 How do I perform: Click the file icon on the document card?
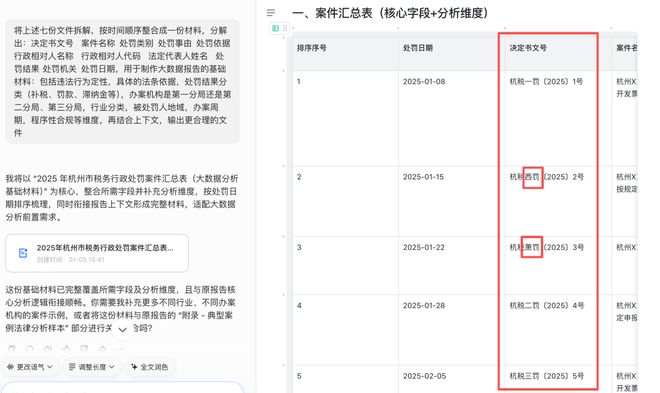point(23,253)
